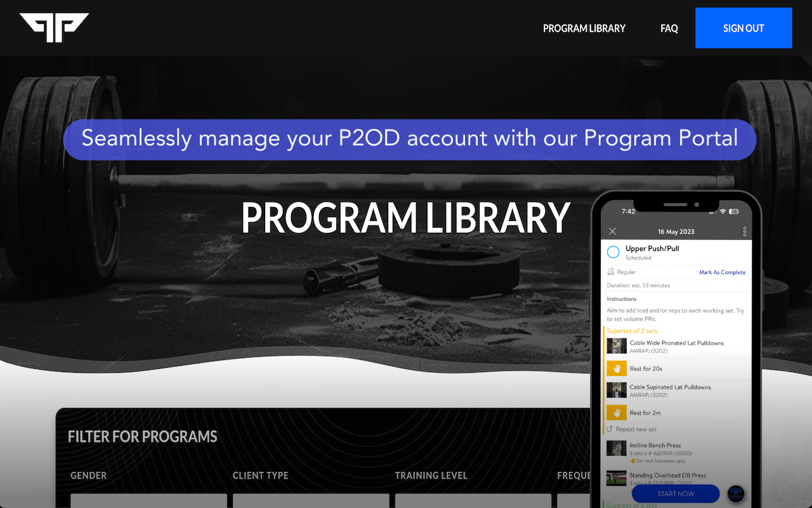812x508 pixels.
Task: Click the X close icon in phone mockup
Action: pyautogui.click(x=612, y=231)
